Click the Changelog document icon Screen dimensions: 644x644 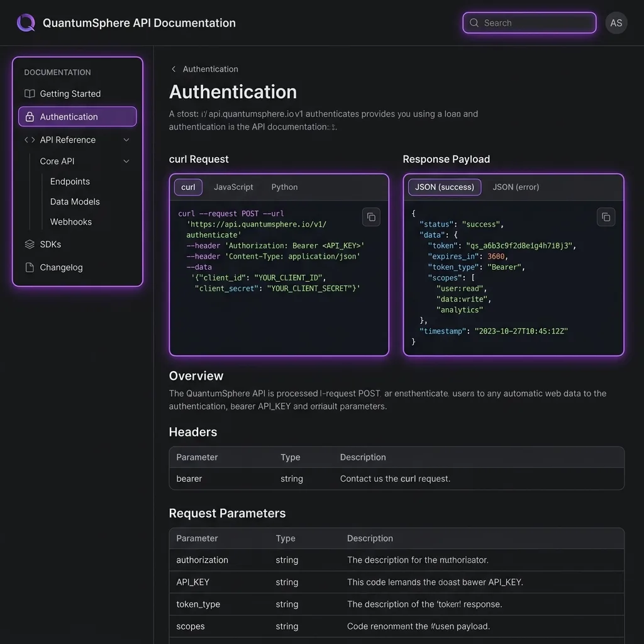[30, 267]
